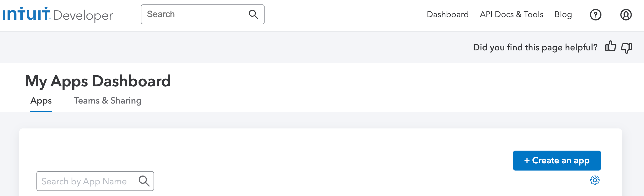Focus the top Search field
The image size is (644, 196).
202,14
